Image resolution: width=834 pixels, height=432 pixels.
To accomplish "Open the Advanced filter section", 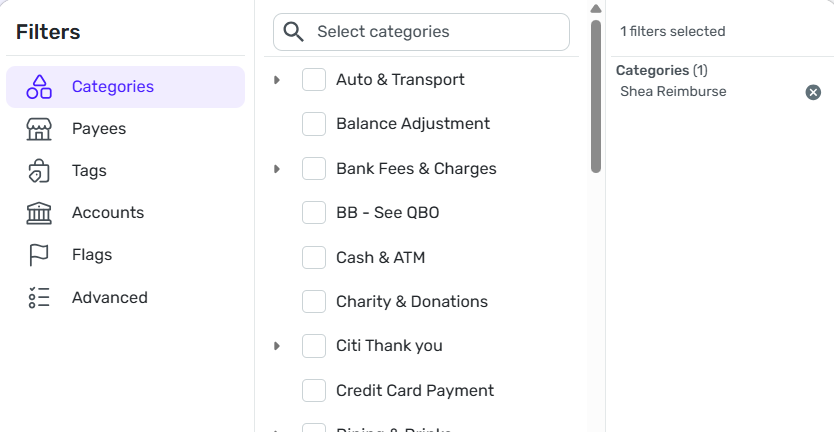I will (x=109, y=297).
